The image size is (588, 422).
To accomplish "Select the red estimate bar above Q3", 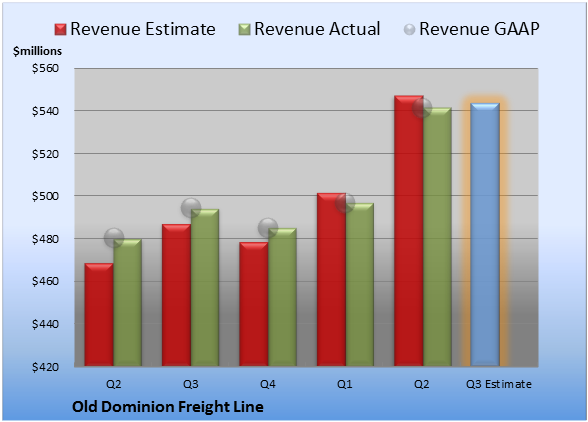I will coord(176,295).
